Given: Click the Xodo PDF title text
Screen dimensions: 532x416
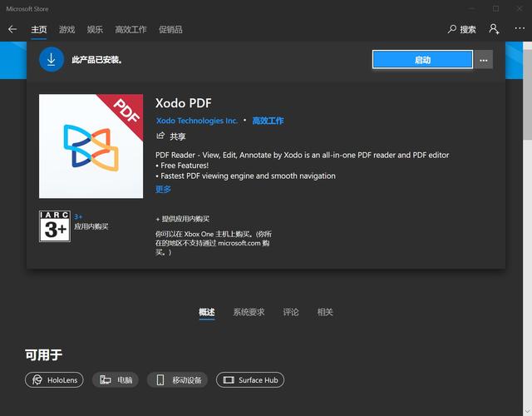Looking at the screenshot, I should click(183, 103).
